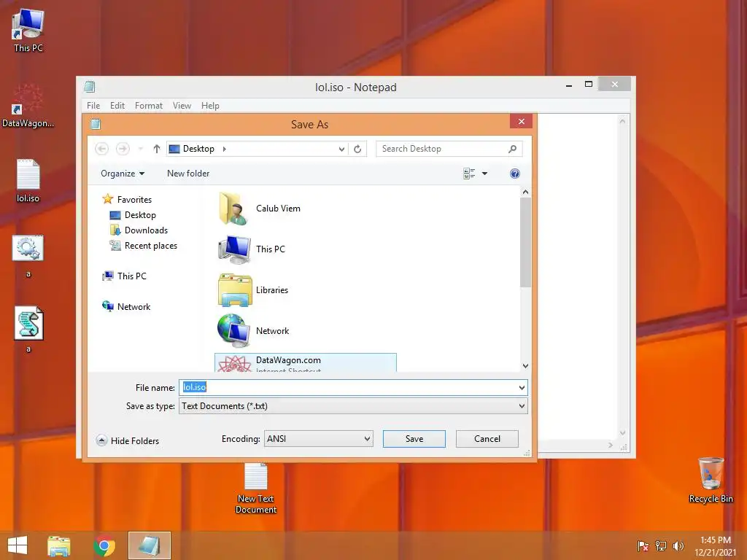Select Network item in file list
Viewport: 747px width, 560px height.
(272, 331)
